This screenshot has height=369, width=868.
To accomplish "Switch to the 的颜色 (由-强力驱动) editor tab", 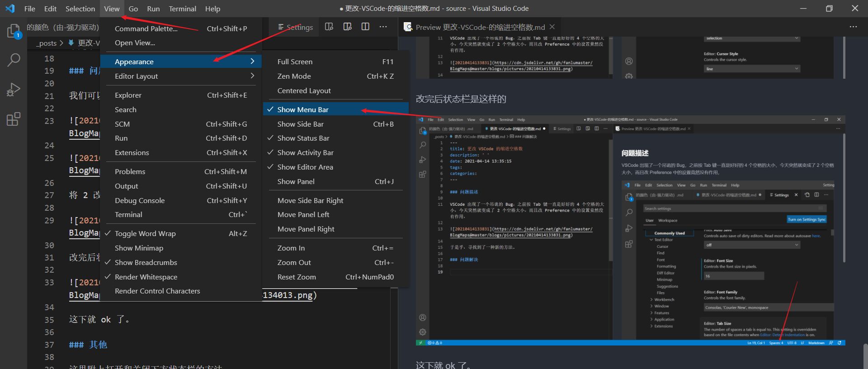I will pyautogui.click(x=62, y=27).
